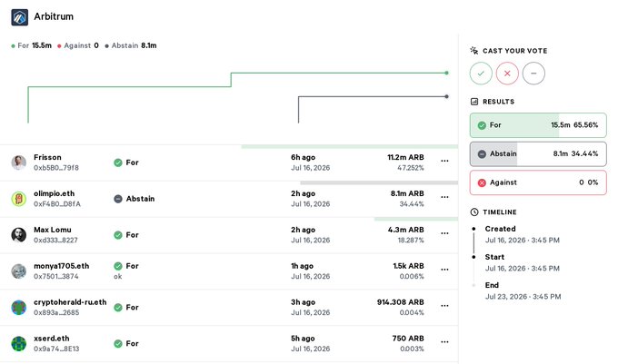Viewport: 618px width, 364px height.
Task: Click the green For line endpoint on chart
Action: [x=446, y=73]
